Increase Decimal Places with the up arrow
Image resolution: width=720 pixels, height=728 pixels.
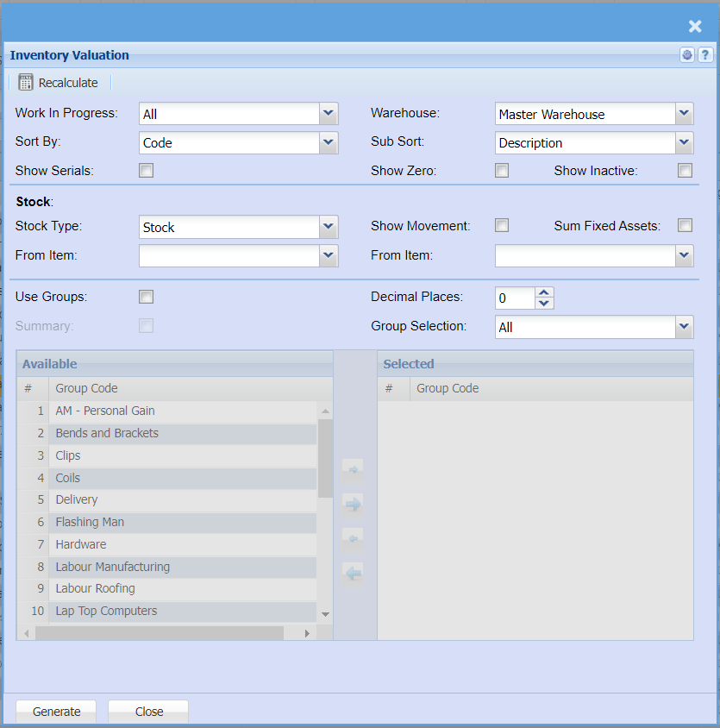click(544, 293)
